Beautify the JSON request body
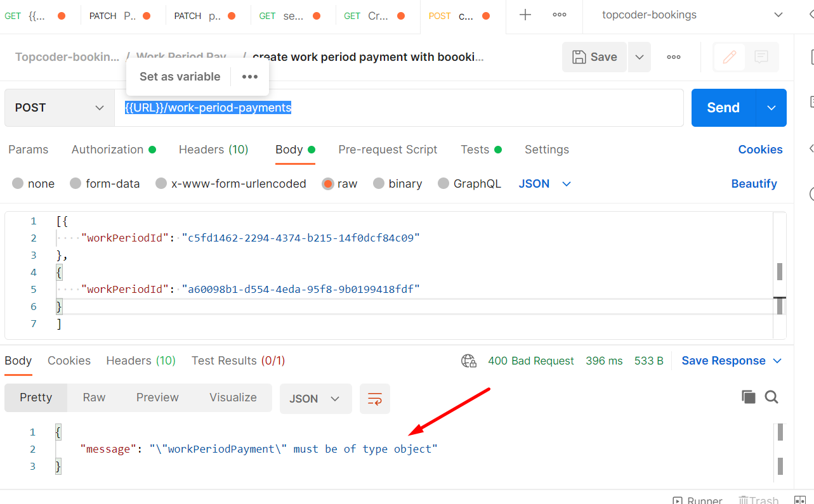The image size is (814, 504). [754, 183]
